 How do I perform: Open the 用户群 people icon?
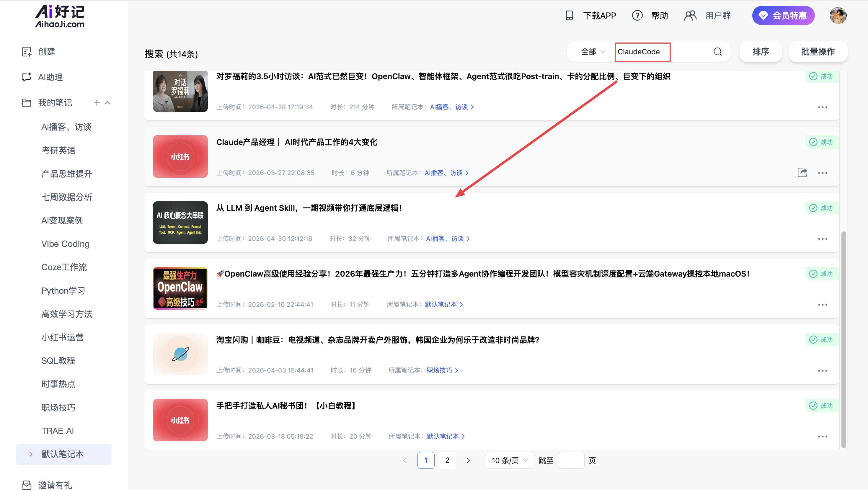(x=690, y=16)
